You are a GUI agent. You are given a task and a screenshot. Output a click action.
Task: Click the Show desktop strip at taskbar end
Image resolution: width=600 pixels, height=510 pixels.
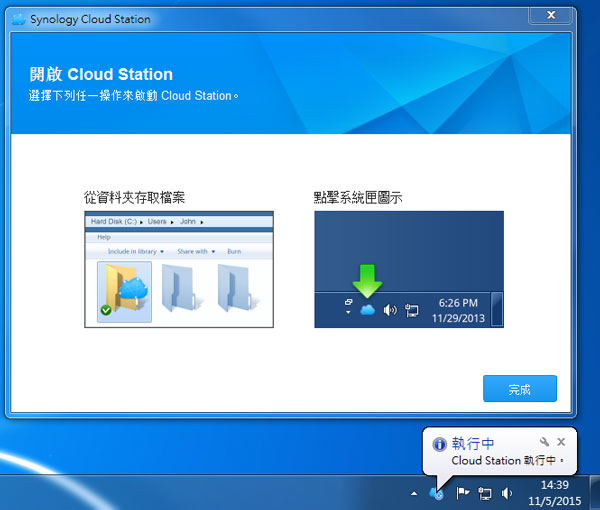click(x=595, y=493)
